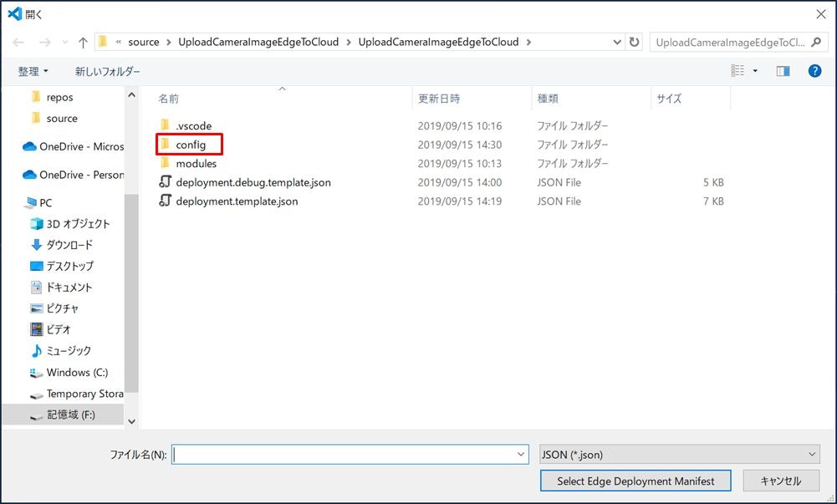Expand the address bar history dropdown
Screen dimensions: 837x504
point(617,42)
